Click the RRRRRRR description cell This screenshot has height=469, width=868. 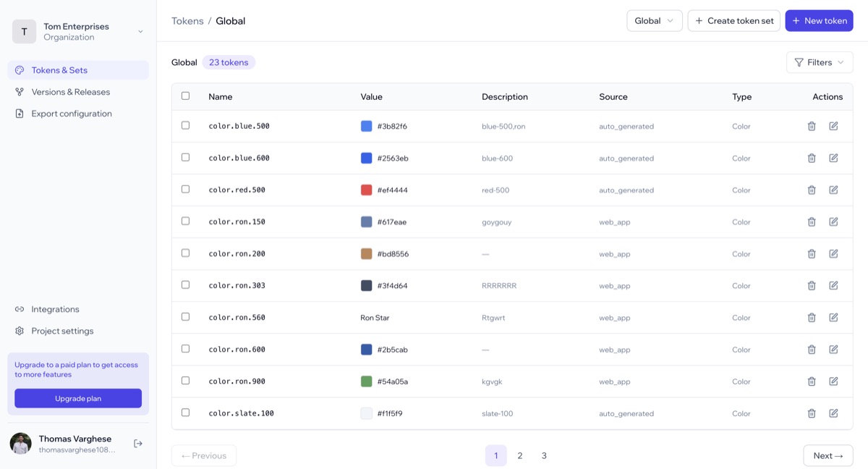click(x=499, y=286)
